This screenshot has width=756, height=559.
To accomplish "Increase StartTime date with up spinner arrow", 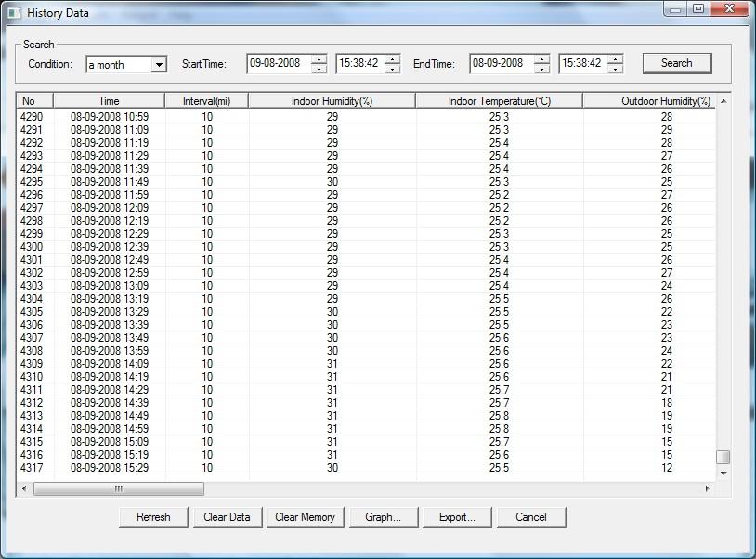I will pos(319,59).
